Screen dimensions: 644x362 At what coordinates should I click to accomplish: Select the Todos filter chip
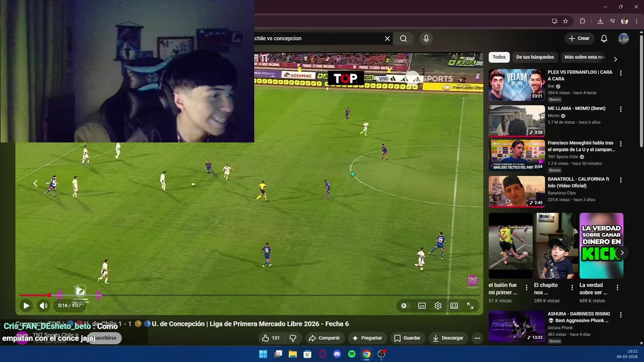[499, 57]
